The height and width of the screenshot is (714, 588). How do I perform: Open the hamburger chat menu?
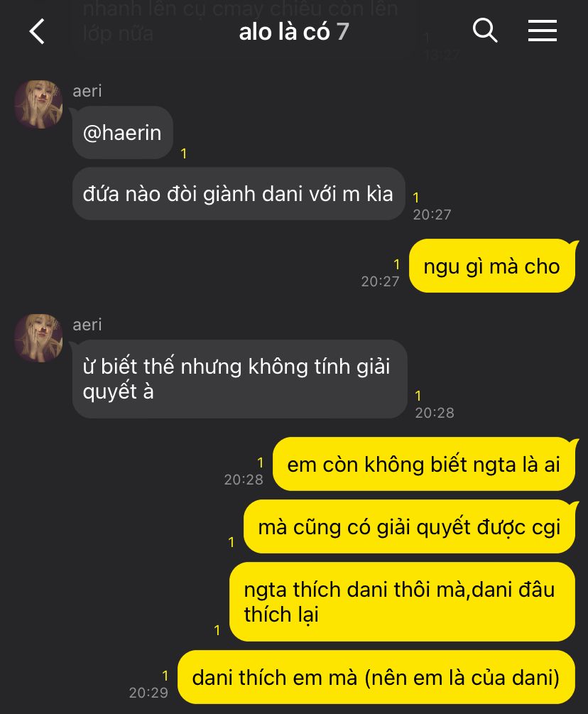pos(542,31)
